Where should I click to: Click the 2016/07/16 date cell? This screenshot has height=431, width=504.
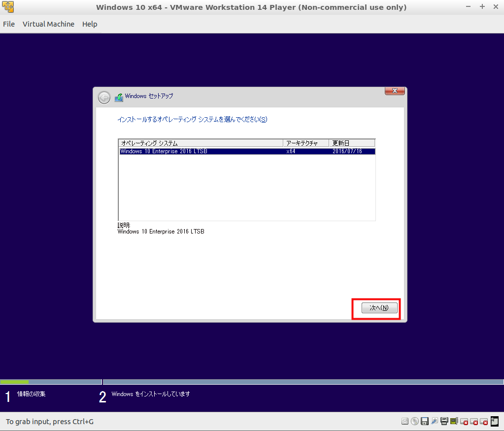point(347,151)
